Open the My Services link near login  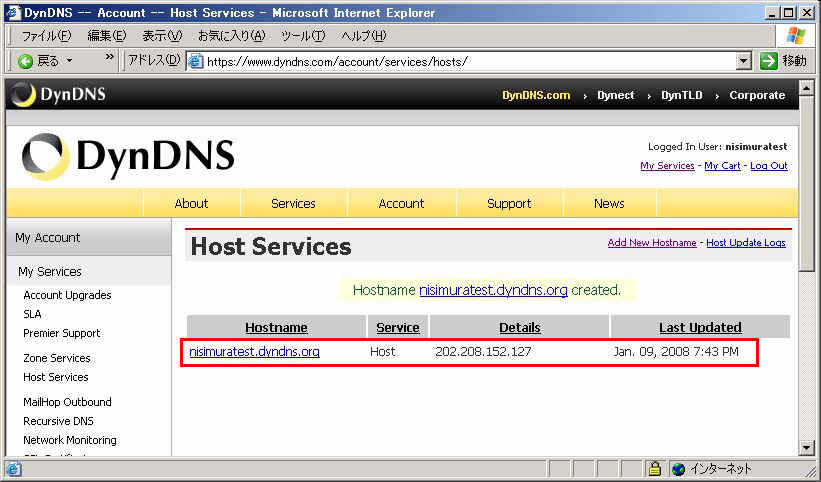(x=667, y=165)
